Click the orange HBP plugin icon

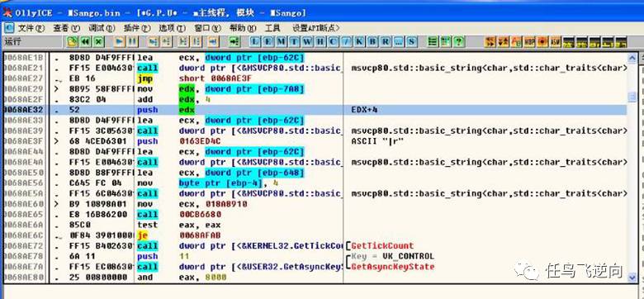tap(529, 41)
